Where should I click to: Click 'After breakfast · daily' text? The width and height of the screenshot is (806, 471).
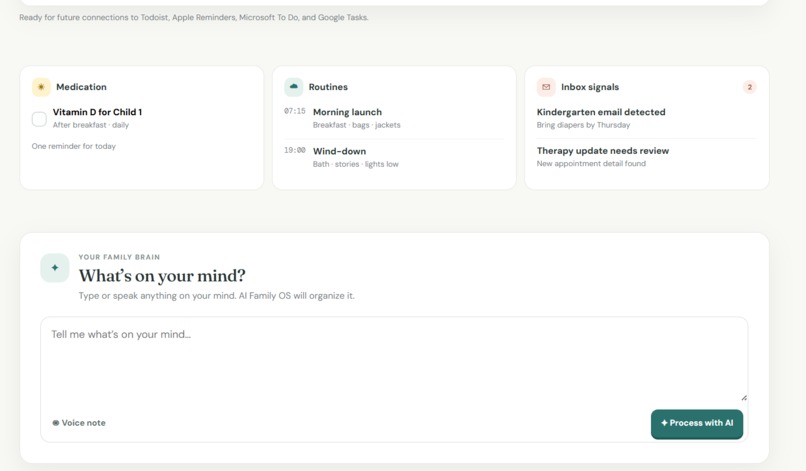click(91, 125)
